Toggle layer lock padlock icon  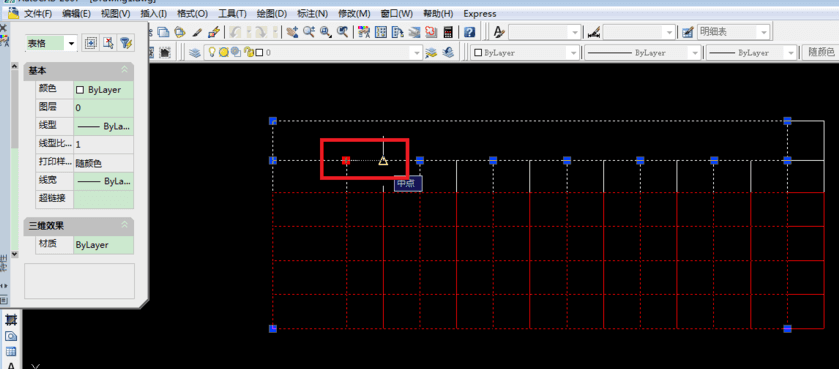tap(248, 52)
